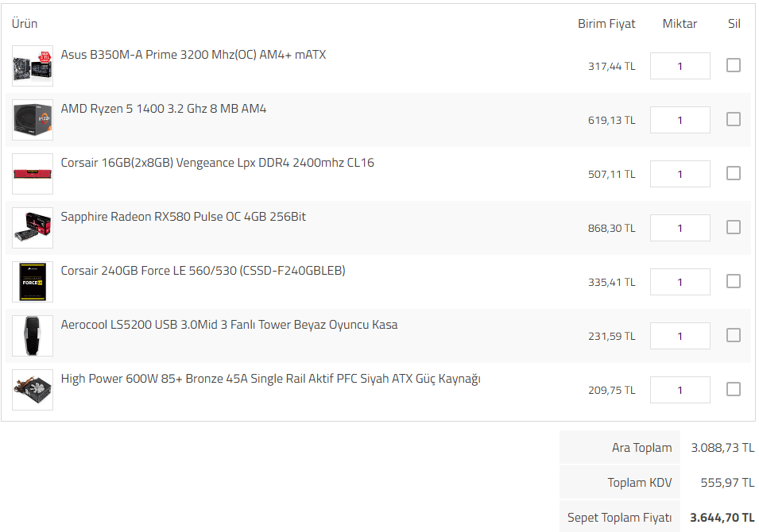Click the Aerocool LS5200 product name link
The image size is (759, 532).
(229, 325)
